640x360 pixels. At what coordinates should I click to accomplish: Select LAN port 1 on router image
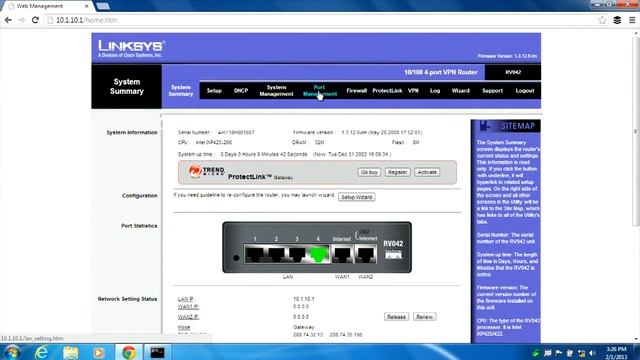tap(255, 254)
